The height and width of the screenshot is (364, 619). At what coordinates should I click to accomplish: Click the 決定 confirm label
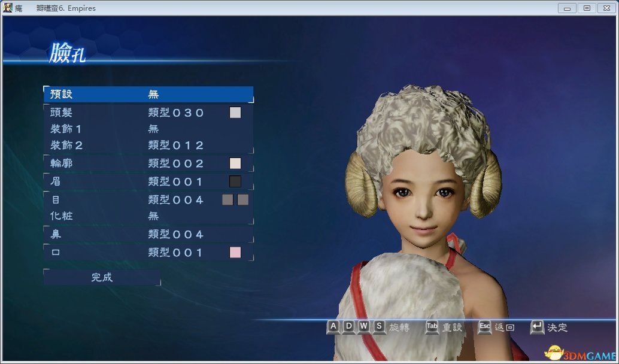click(557, 327)
